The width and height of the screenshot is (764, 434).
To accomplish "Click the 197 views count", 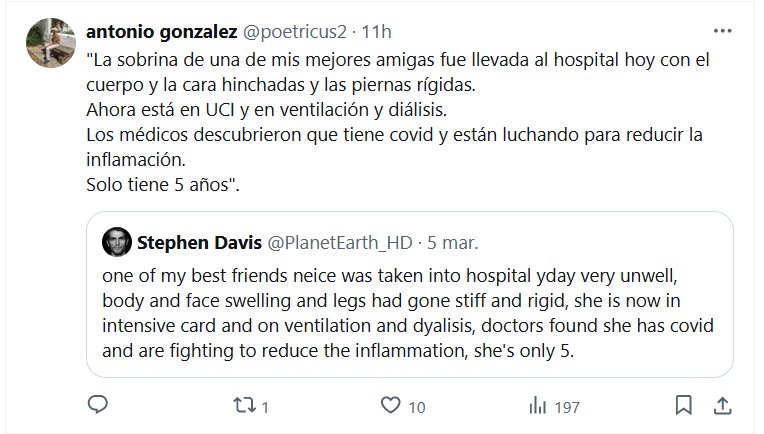I will tap(567, 406).
